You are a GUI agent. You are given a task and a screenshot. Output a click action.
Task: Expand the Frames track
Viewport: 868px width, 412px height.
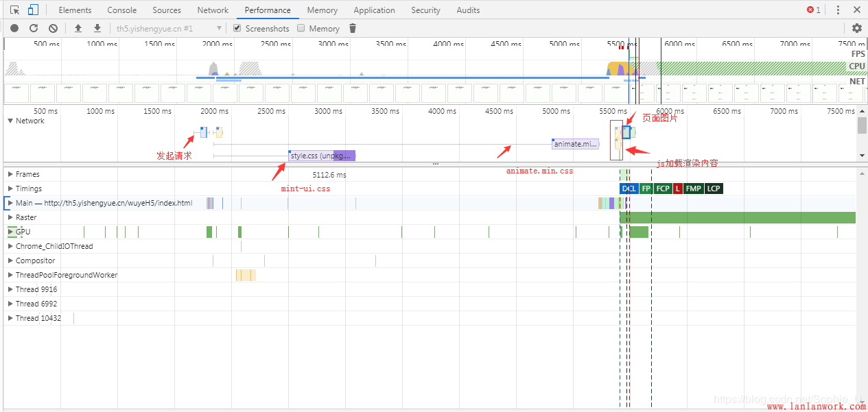point(10,174)
